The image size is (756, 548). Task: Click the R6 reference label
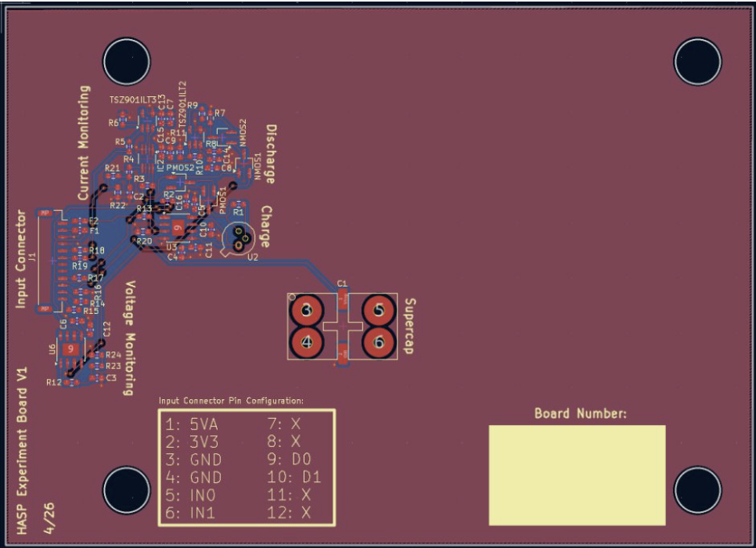tap(113, 123)
